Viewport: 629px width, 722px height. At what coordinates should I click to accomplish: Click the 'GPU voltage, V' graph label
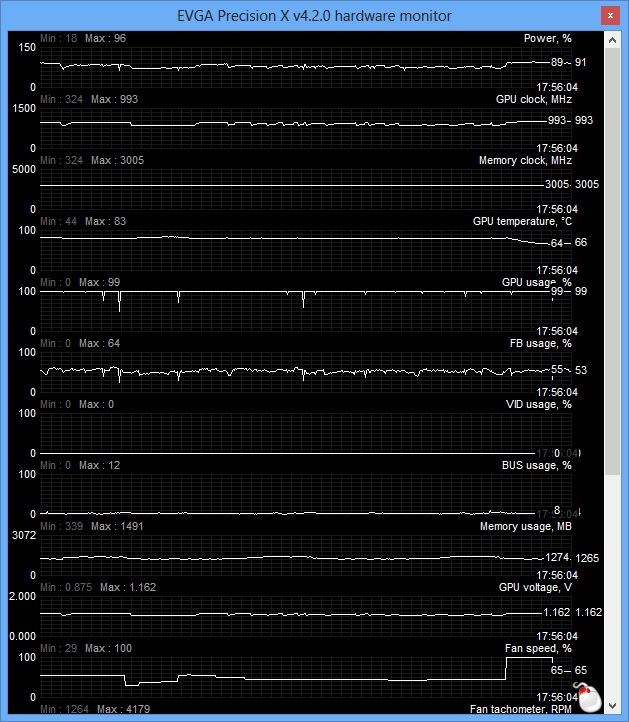tap(535, 588)
